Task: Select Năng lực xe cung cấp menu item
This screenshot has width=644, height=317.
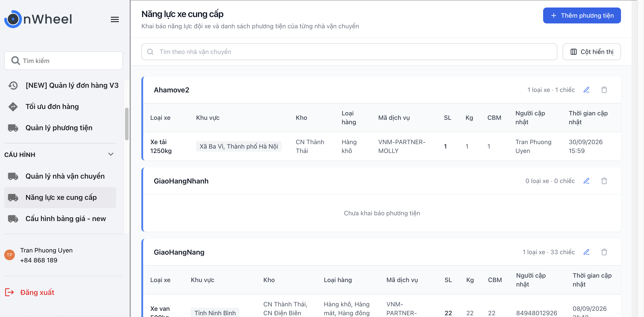Action: [x=60, y=198]
